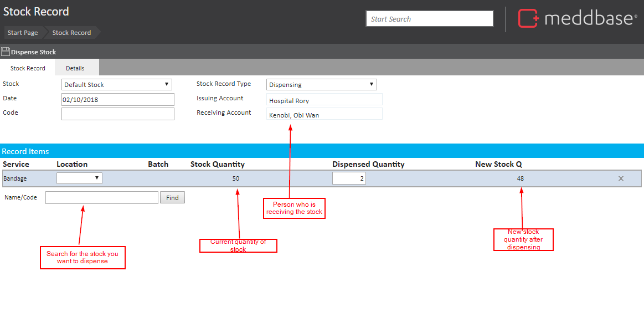Screen dimensions: 644x317
Task: Click the Receiving Account field Kenobi, Obi Wan
Action: (x=324, y=114)
